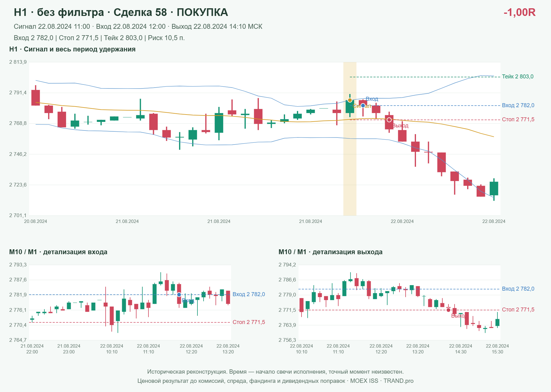The height and width of the screenshot is (392, 551).
Task: Click the entry, stop, take and risk parameters line
Action: 99,38
